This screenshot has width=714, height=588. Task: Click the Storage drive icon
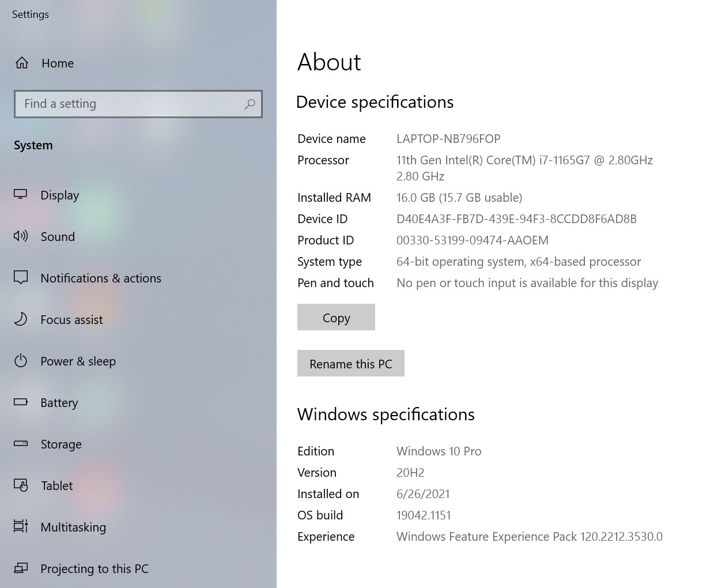(21, 444)
